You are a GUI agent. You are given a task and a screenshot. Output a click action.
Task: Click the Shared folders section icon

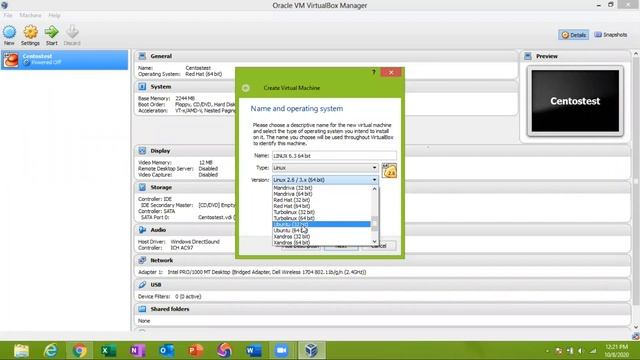[142, 309]
